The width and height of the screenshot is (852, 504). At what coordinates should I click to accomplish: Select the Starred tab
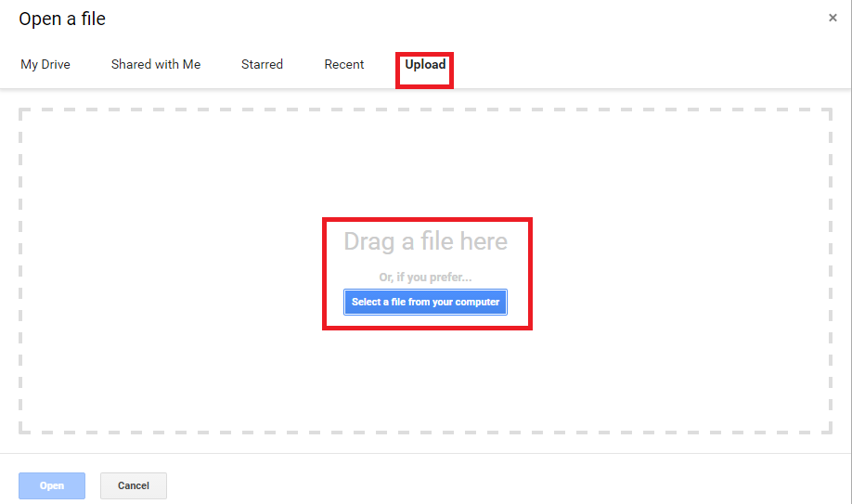pos(262,64)
